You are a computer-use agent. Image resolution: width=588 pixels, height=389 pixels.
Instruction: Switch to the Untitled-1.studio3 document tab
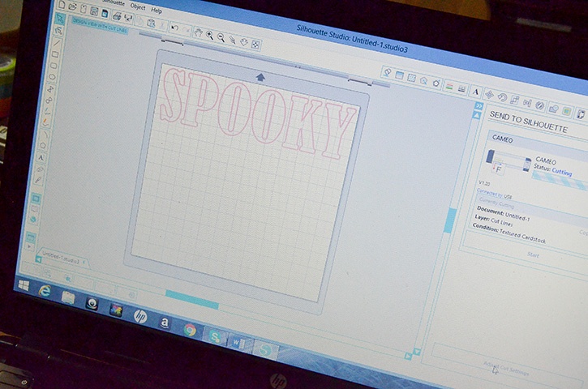pyautogui.click(x=60, y=258)
